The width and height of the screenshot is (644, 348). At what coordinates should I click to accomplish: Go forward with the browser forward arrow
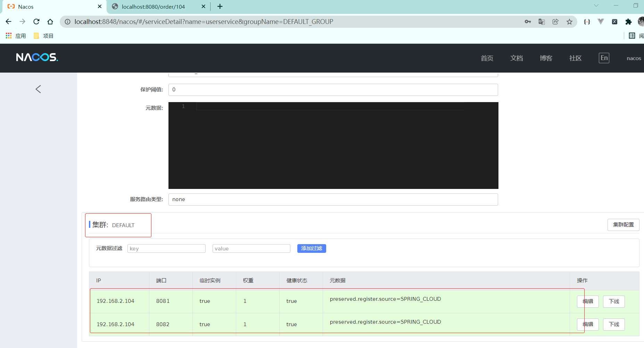pyautogui.click(x=23, y=22)
